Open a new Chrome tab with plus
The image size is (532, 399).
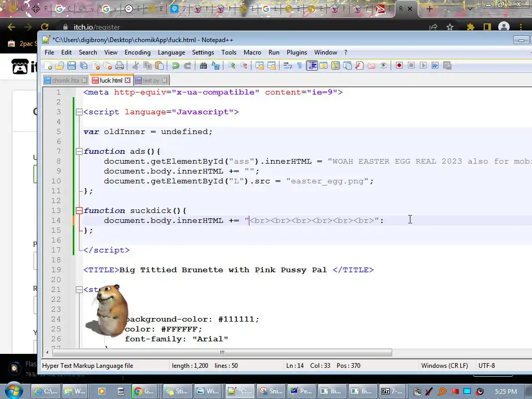click(x=430, y=9)
